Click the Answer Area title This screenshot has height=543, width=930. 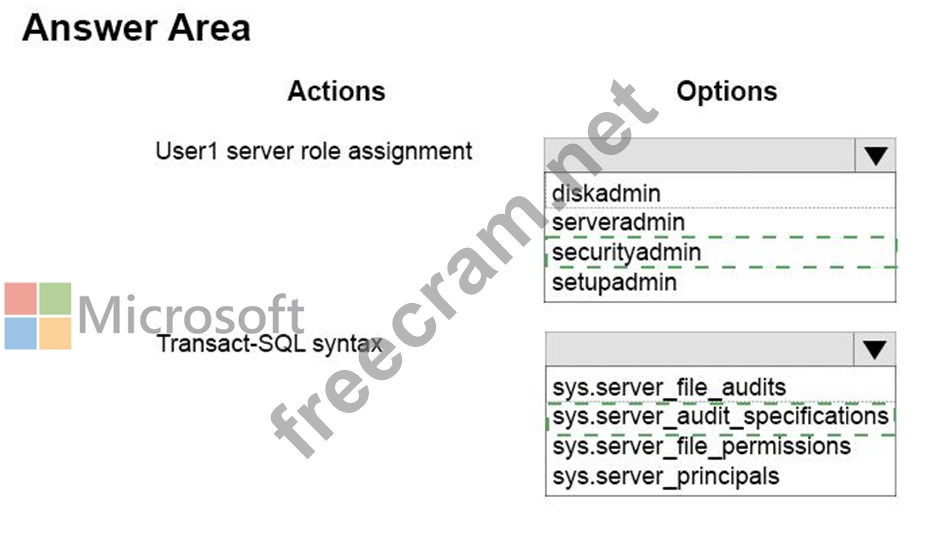pos(136,28)
